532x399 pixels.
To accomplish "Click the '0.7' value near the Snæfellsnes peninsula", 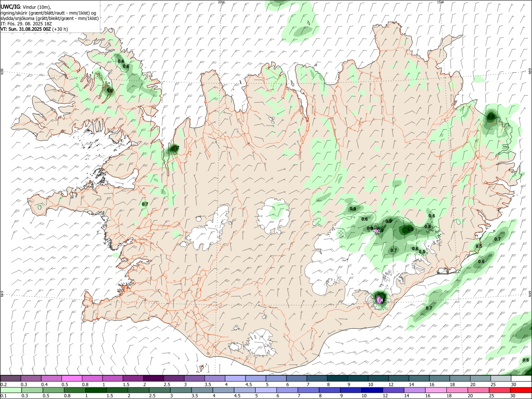I will (145, 204).
